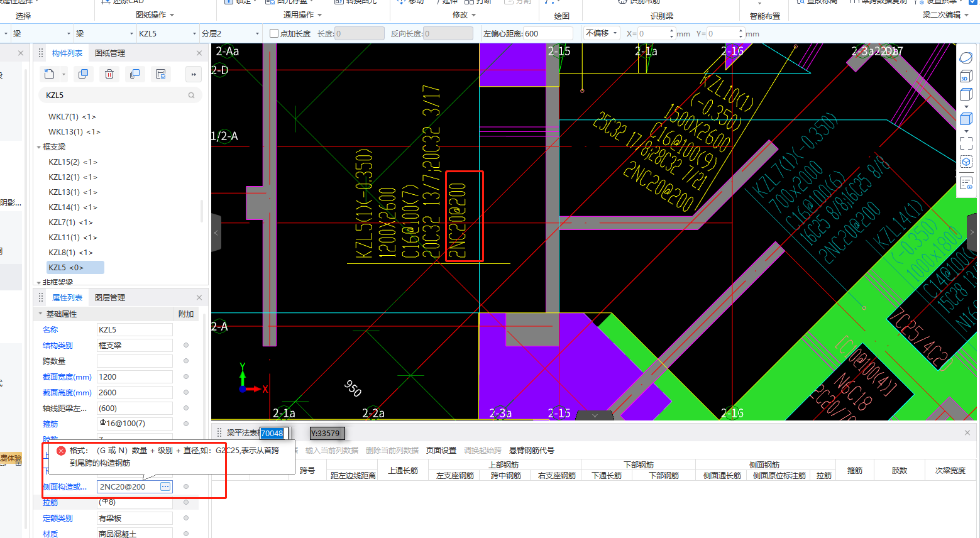The image size is (980, 538).
Task: Select KZL8(1) in component tree
Action: point(70,252)
